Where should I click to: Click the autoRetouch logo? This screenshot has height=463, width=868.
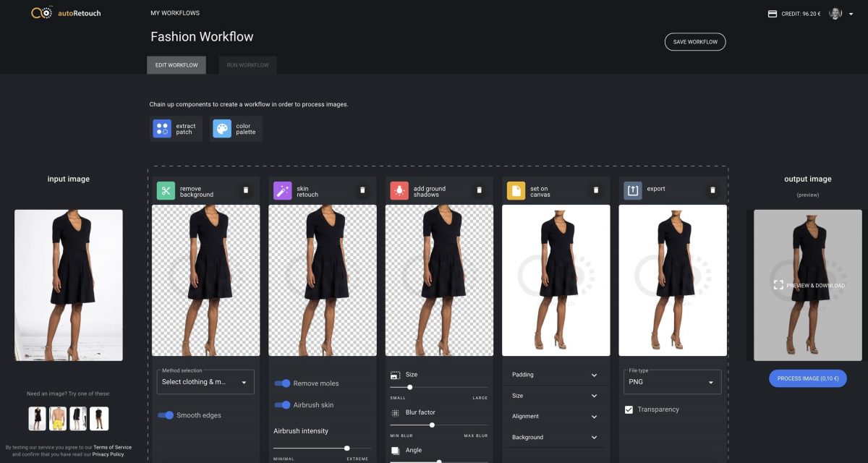point(67,13)
